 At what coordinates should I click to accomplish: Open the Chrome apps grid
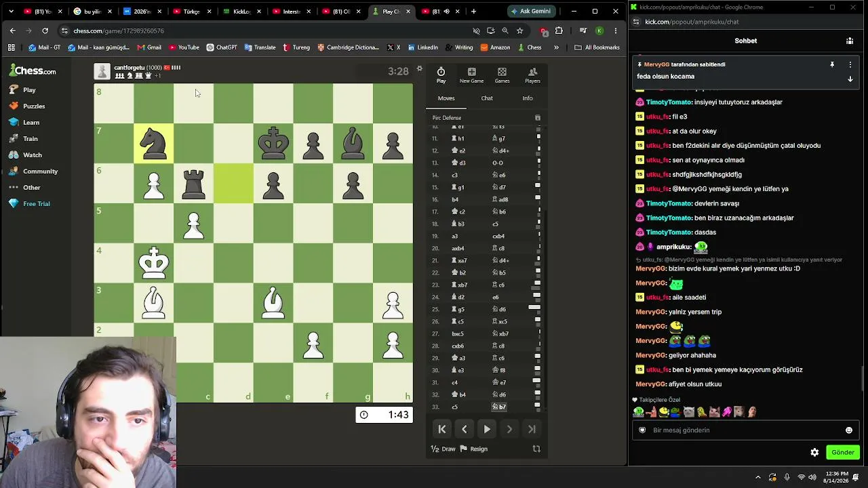(11, 47)
